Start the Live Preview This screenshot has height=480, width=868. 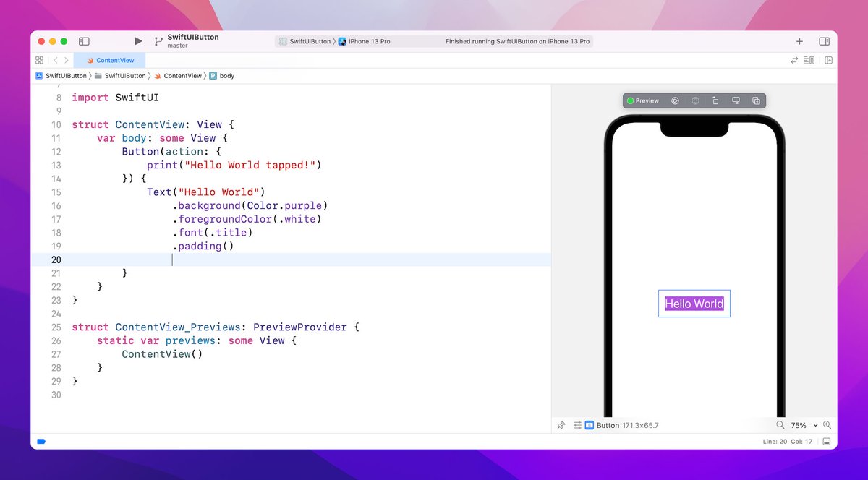click(x=675, y=100)
